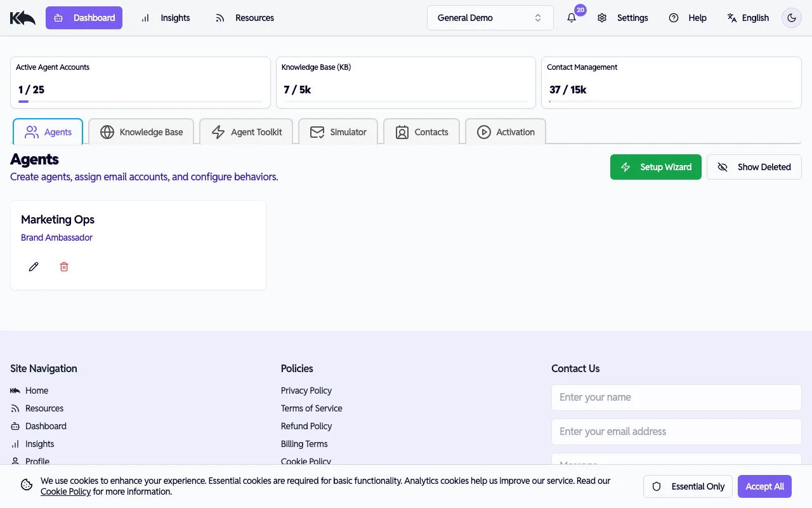Open the General Demo workspace selector
The image size is (812, 508).
[x=490, y=18]
